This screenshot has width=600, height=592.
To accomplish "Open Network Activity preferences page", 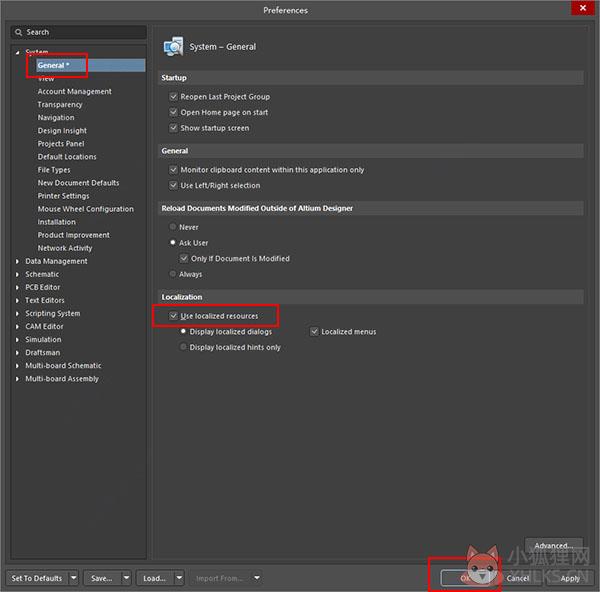I will [x=65, y=248].
